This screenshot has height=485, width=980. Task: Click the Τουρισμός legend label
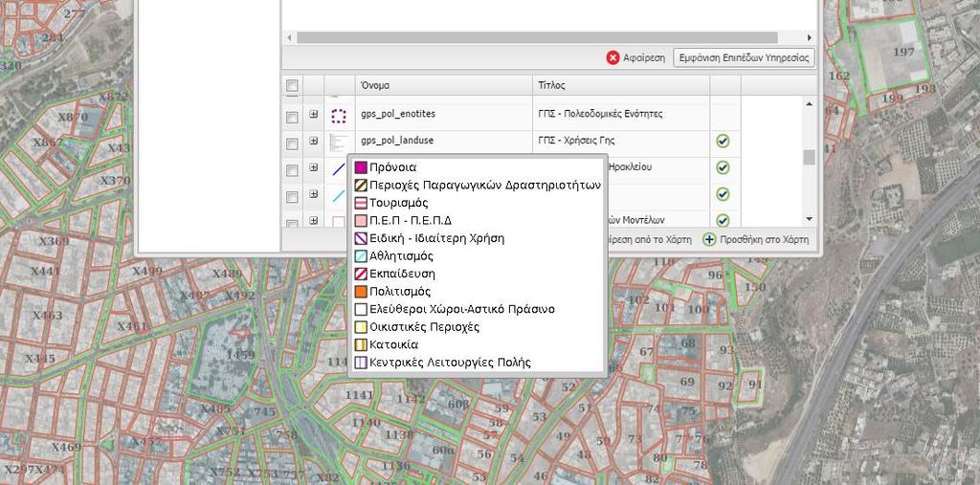399,203
